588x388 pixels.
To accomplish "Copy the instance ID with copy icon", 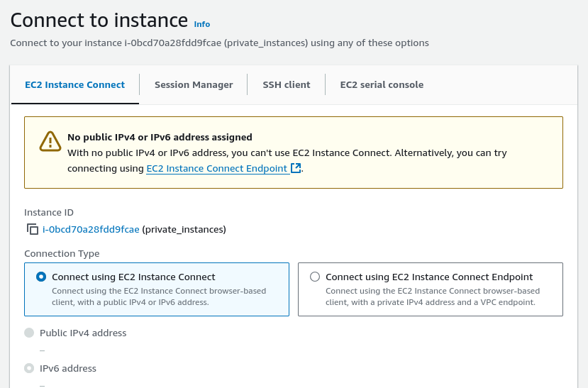I will tap(32, 229).
